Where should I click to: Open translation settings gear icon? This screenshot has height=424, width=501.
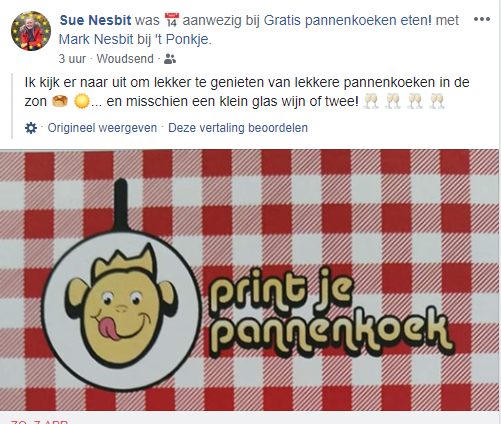point(31,128)
